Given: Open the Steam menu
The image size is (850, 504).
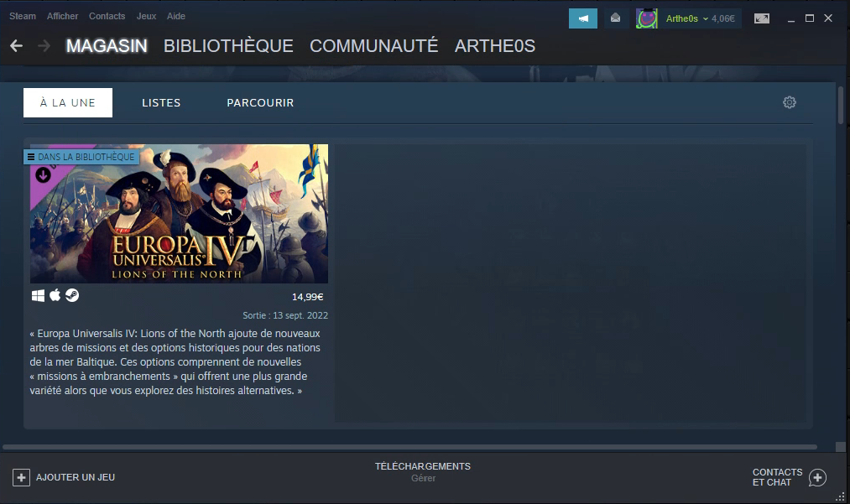Looking at the screenshot, I should (22, 16).
